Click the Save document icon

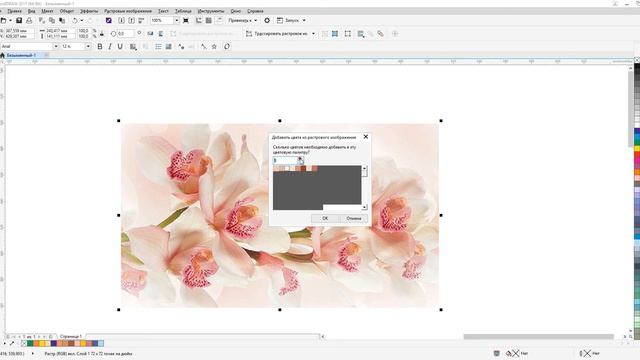point(19,20)
